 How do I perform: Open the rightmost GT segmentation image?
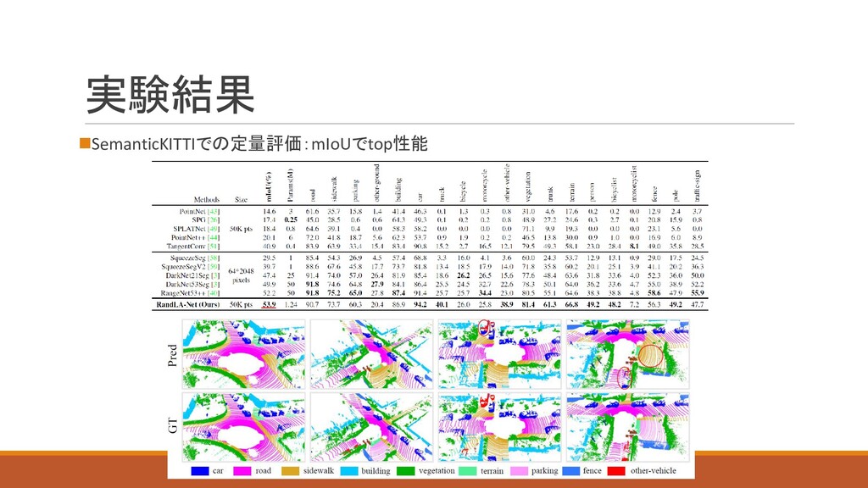coord(628,427)
